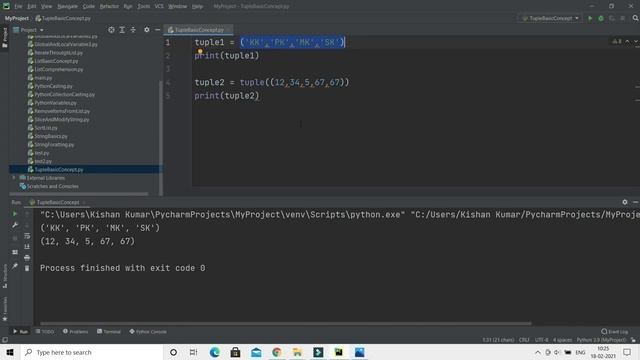
Task: Click Python interpreter status bar entry
Action: tap(601, 340)
